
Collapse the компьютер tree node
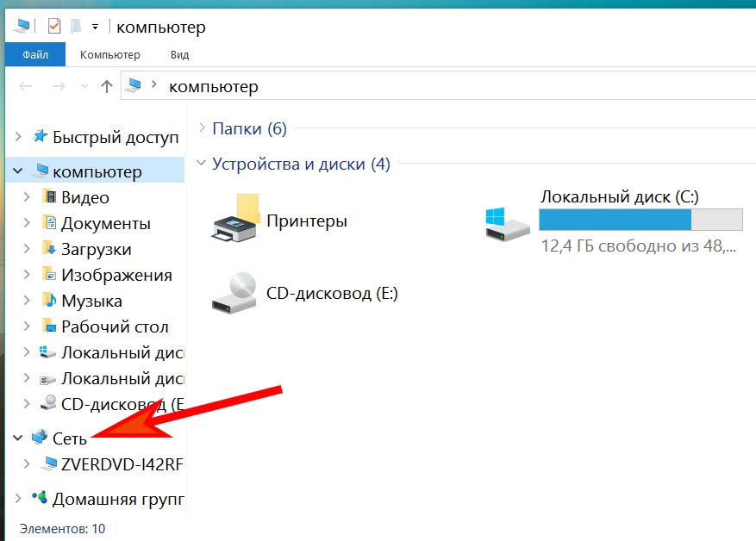17,171
